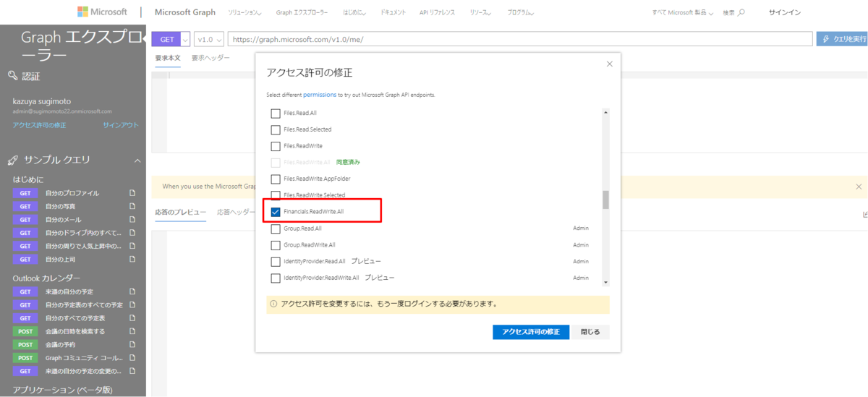
Task: Click the document icon beside 自分の上司
Action: 132,259
